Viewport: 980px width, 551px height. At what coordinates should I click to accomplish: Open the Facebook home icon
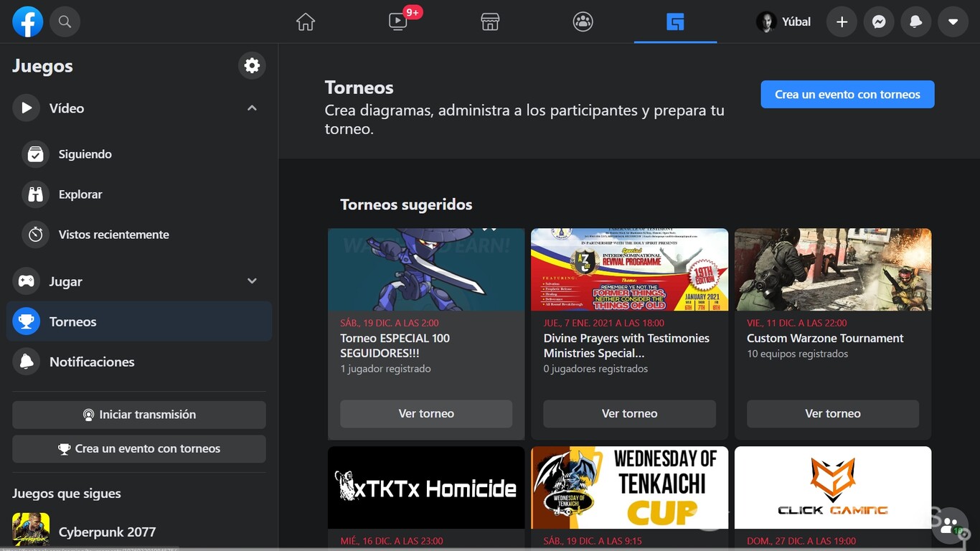point(305,22)
